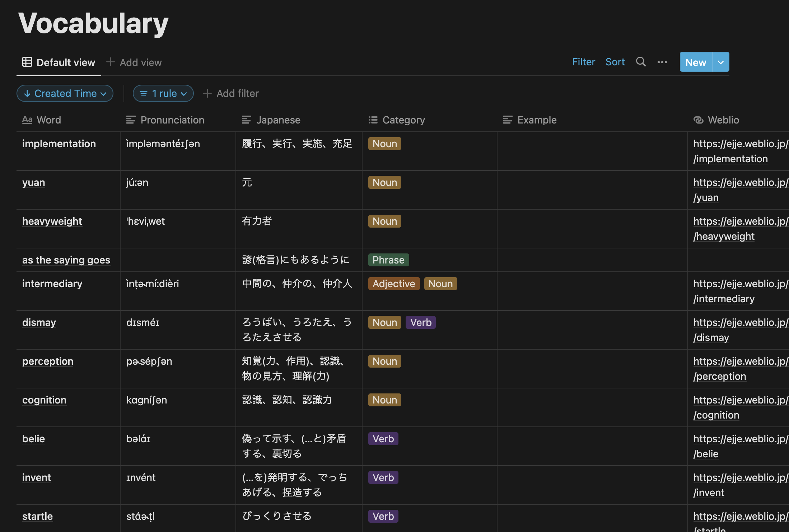Click the table icon in Default view
The image size is (789, 532).
27,62
